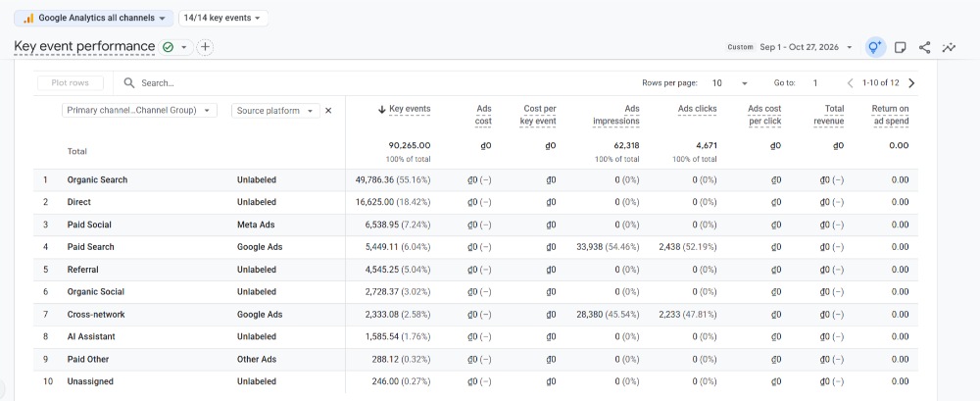Image resolution: width=980 pixels, height=401 pixels.
Task: Click the 49,786.36 key events value
Action: click(377, 180)
